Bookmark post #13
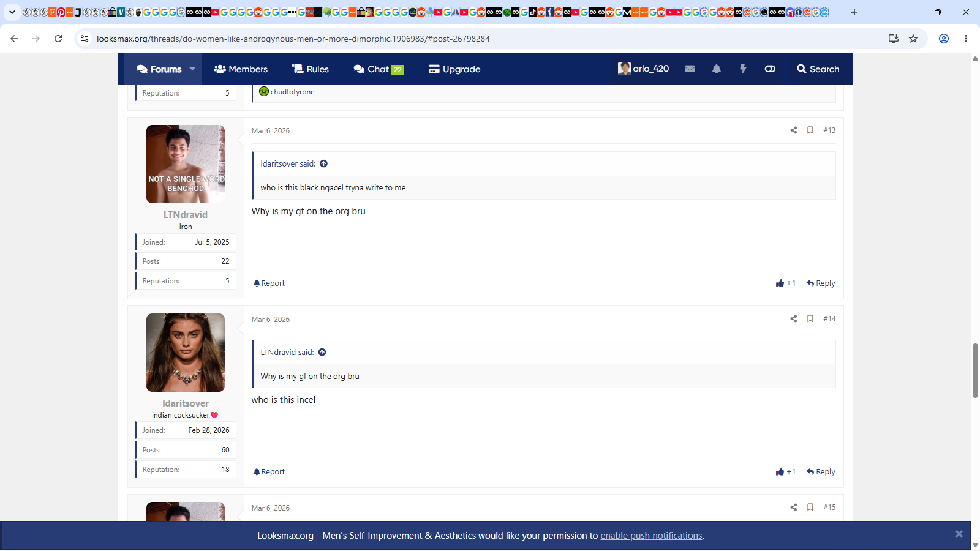The height and width of the screenshot is (551, 980). 810,130
